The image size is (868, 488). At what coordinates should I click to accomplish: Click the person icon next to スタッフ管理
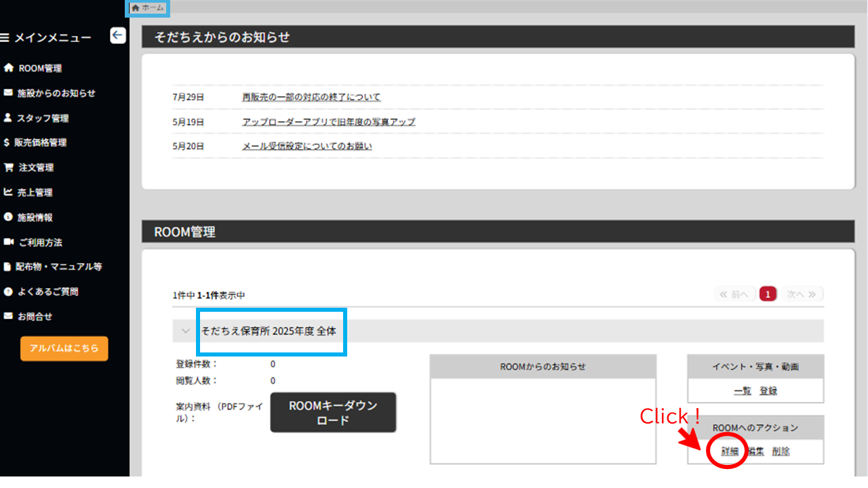(x=7, y=117)
